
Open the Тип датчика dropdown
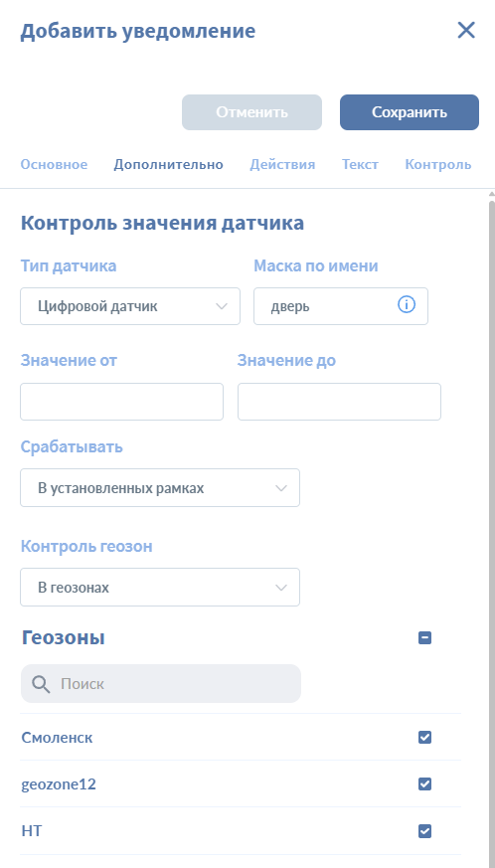(130, 306)
